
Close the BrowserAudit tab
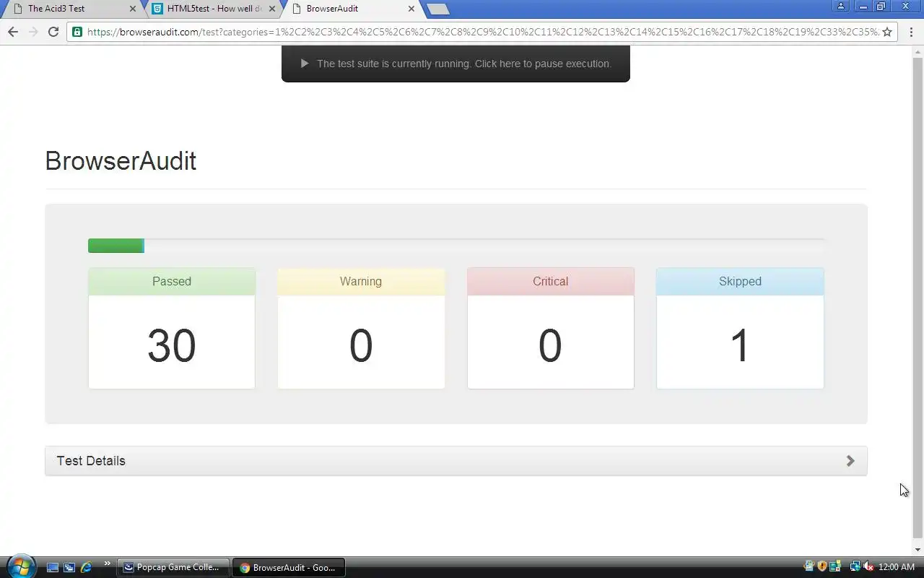[411, 9]
